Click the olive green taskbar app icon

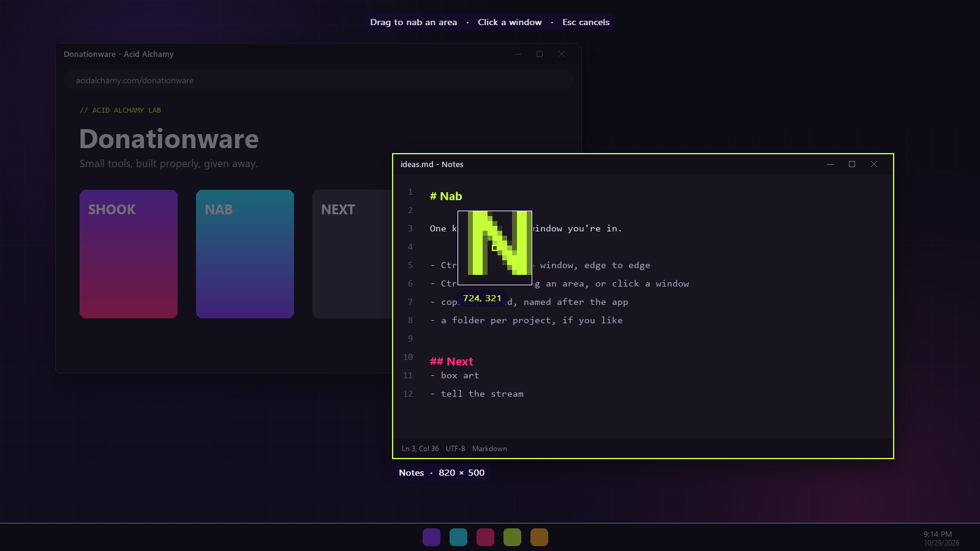(512, 537)
